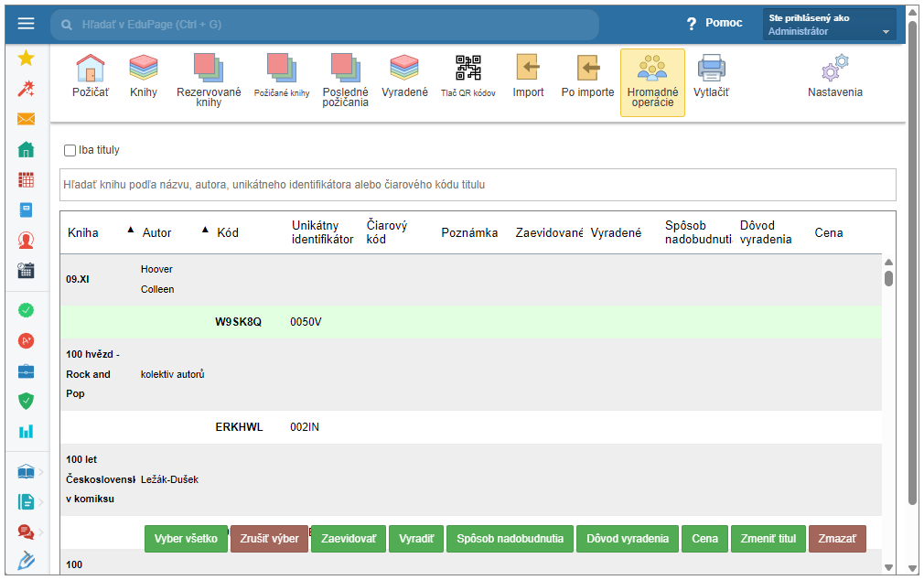Open Tlač QR kódov tool
This screenshot has width=924, height=580.
click(467, 69)
